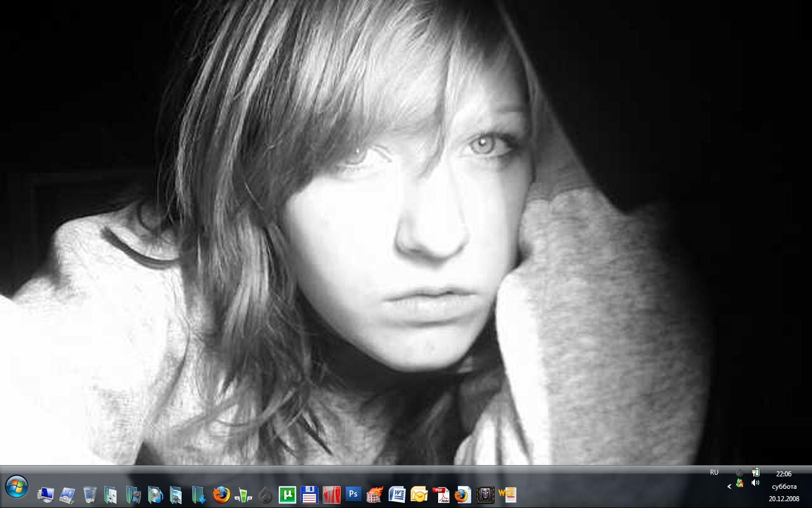
Task: Click the volume speaker tray icon
Action: (756, 483)
